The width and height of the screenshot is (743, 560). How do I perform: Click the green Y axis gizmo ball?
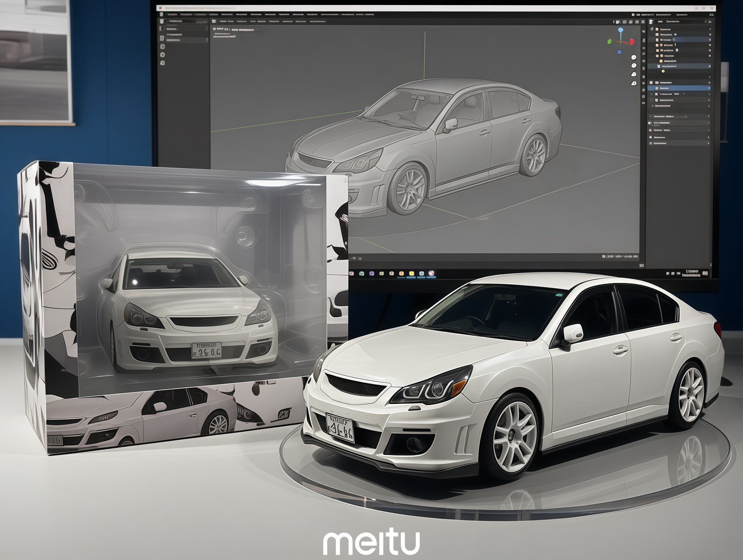(609, 41)
